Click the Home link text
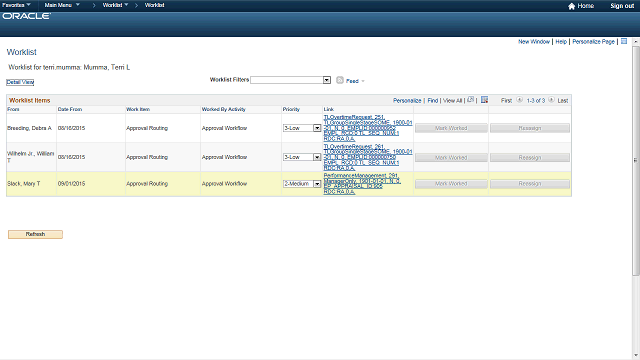The width and height of the screenshot is (640, 360). point(585,6)
